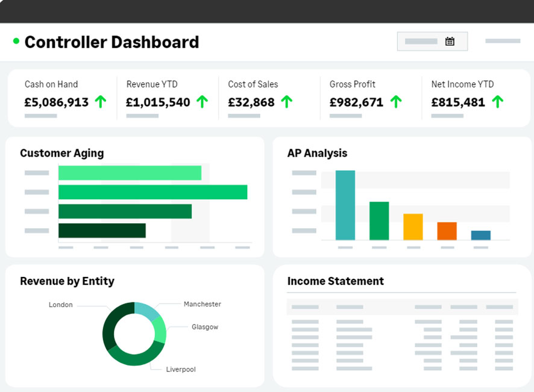
Task: Click the up arrow next to Revenue YTD
Action: click(x=202, y=102)
